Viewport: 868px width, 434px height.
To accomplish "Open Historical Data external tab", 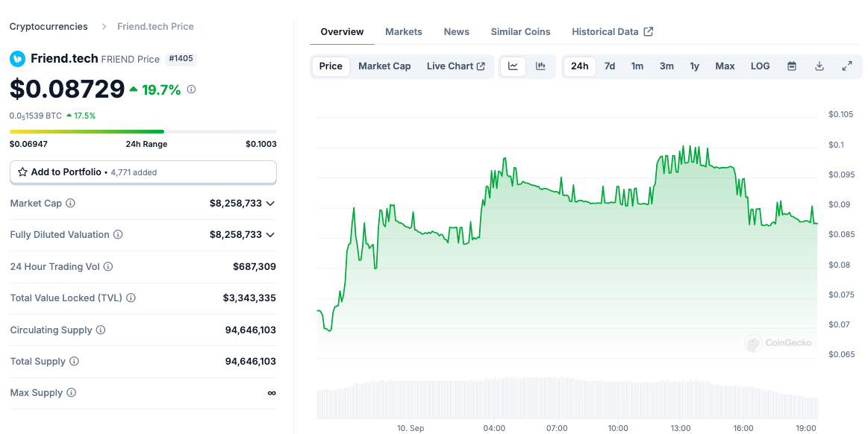I will click(612, 31).
